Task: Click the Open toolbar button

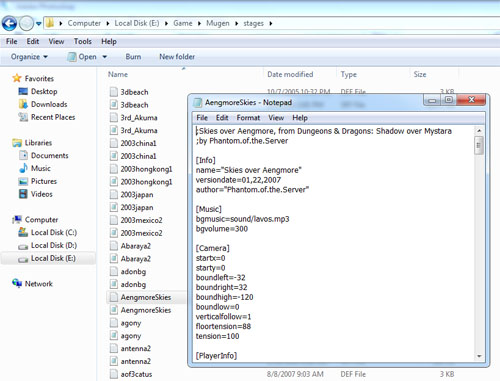Action: (82, 57)
